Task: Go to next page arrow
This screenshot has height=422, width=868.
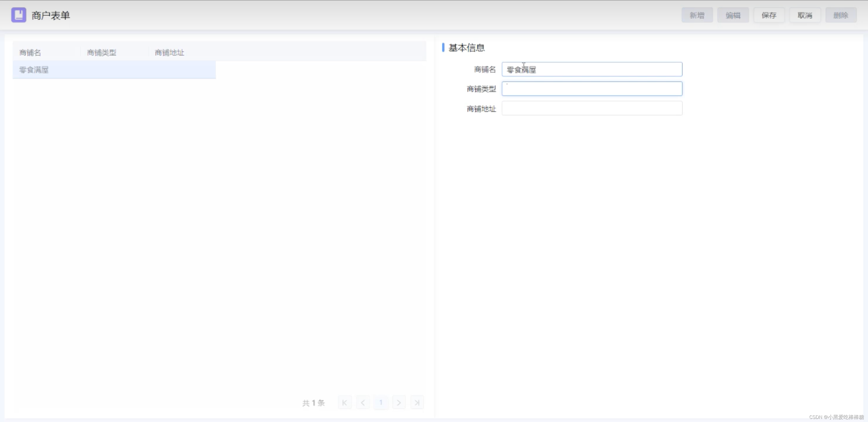Action: pos(399,402)
